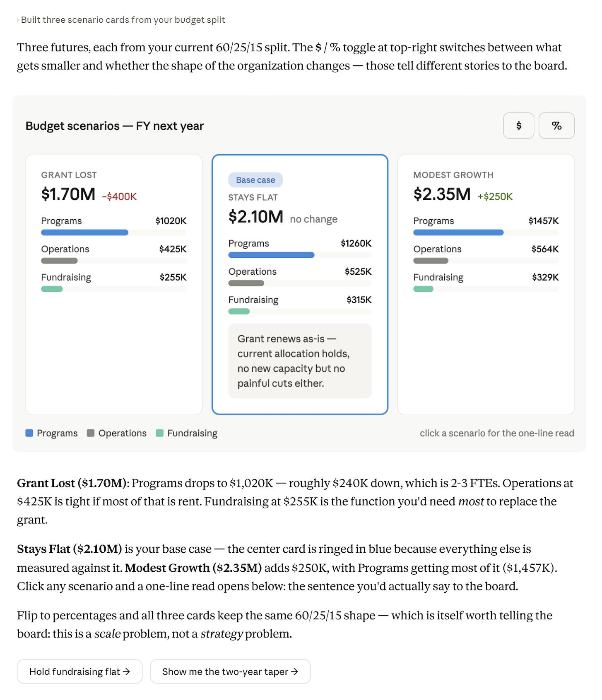This screenshot has width=602, height=700.
Task: Click the -$400K change label
Action: tap(119, 197)
